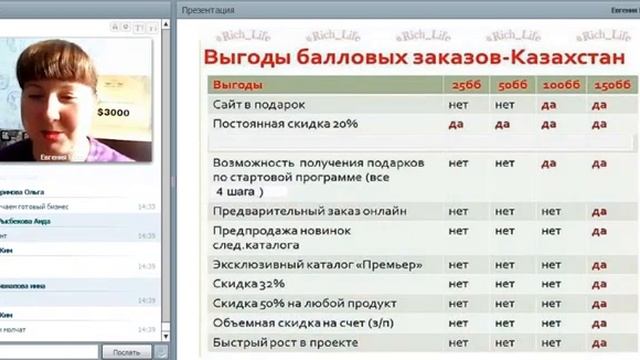This screenshot has height=360, width=640.
Task: Click the 14:33 timestamp in the chat
Action: (x=147, y=207)
